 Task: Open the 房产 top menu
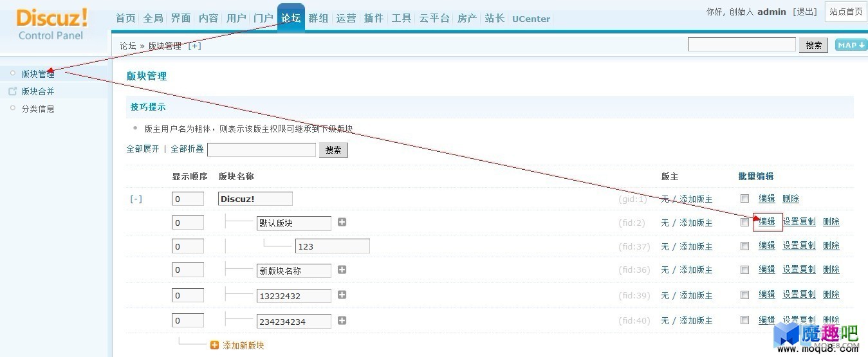[467, 18]
